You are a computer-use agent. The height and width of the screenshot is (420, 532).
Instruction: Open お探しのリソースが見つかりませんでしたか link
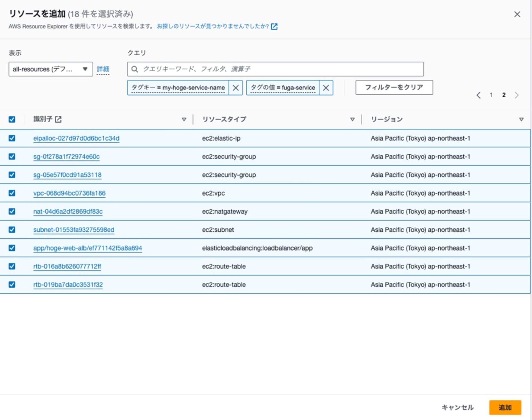[213, 26]
